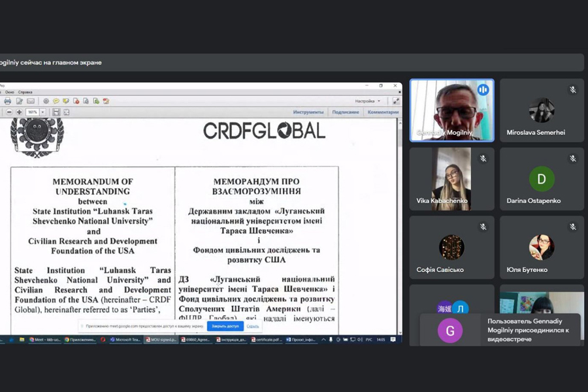The width and height of the screenshot is (588, 392).
Task: Click the document's vertical scrollbar
Action: pyautogui.click(x=399, y=222)
